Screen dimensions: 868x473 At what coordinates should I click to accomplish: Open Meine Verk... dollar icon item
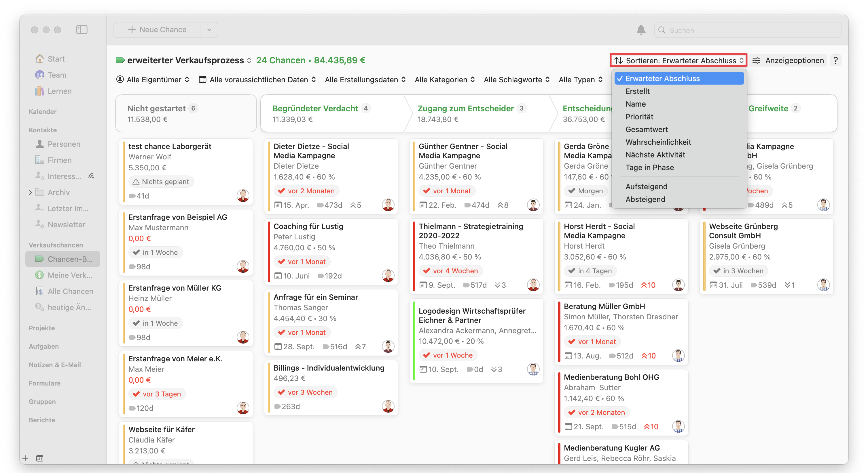pos(40,275)
